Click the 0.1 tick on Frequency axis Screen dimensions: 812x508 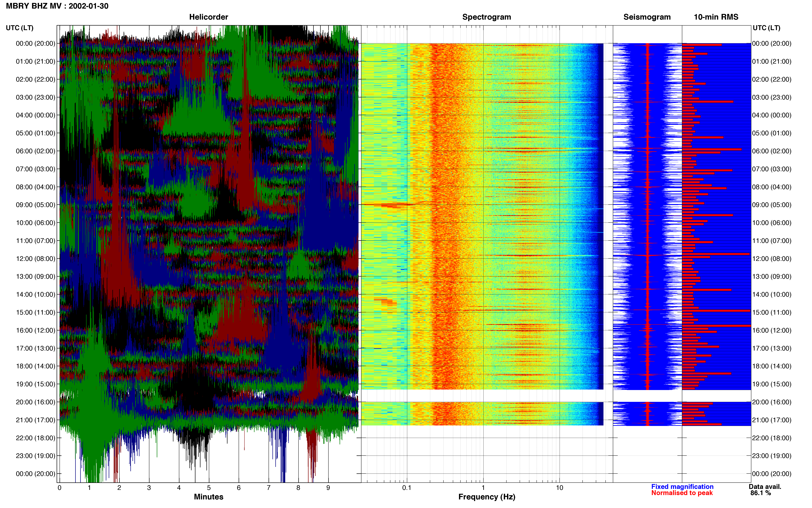coord(407,488)
